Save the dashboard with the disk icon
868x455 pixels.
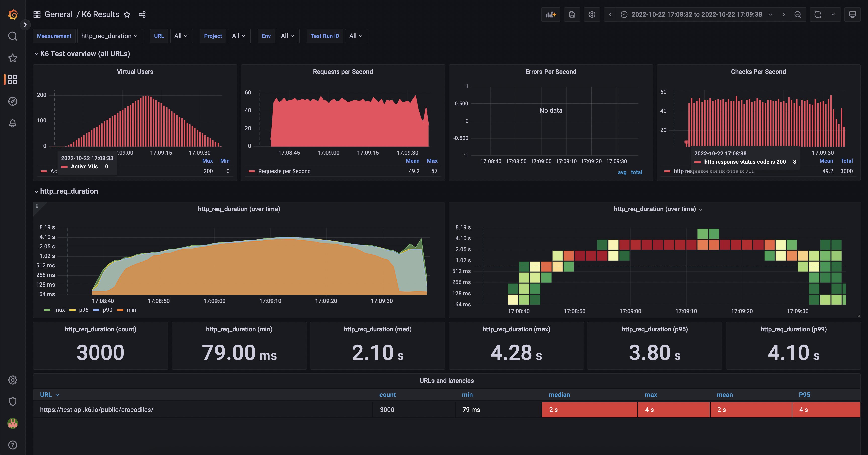click(x=572, y=15)
